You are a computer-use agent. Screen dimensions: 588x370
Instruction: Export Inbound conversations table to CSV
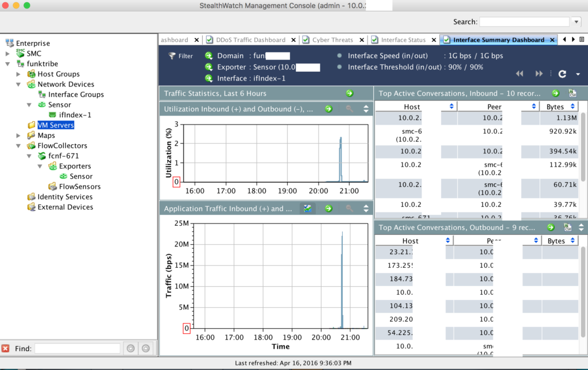point(572,93)
